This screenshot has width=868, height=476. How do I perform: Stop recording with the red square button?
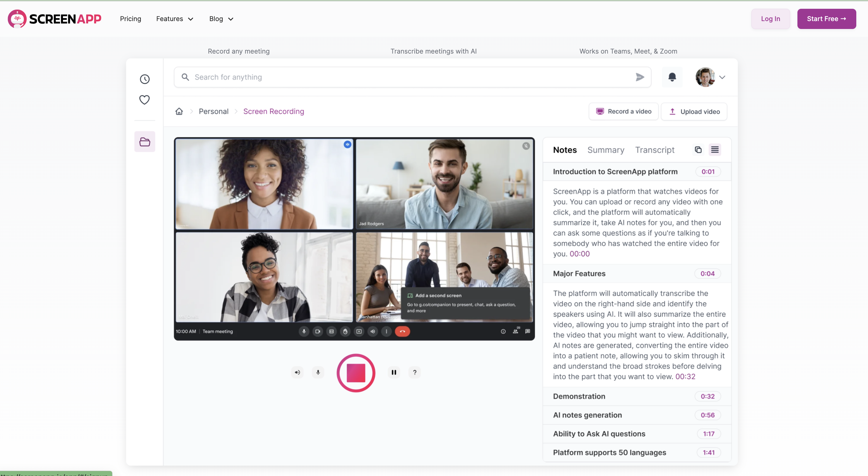(356, 373)
